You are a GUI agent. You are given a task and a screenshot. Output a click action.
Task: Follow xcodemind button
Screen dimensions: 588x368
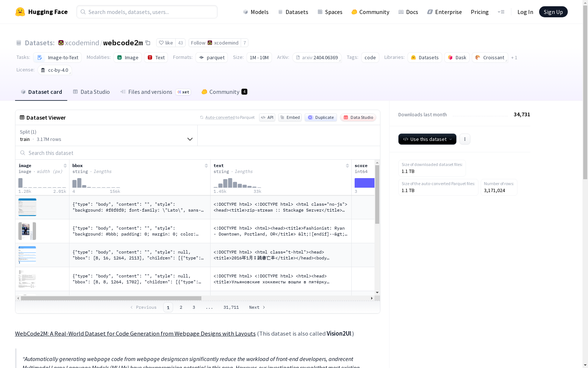coord(215,43)
